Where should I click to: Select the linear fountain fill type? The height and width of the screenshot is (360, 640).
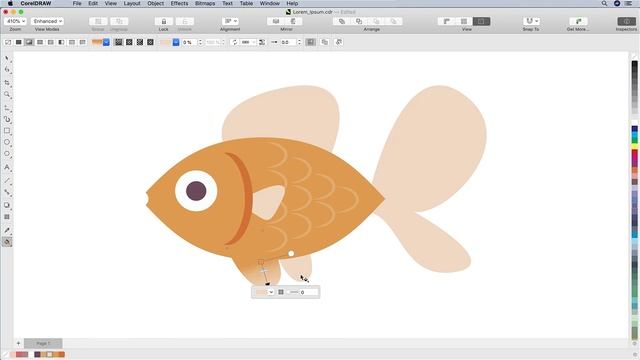pos(118,42)
